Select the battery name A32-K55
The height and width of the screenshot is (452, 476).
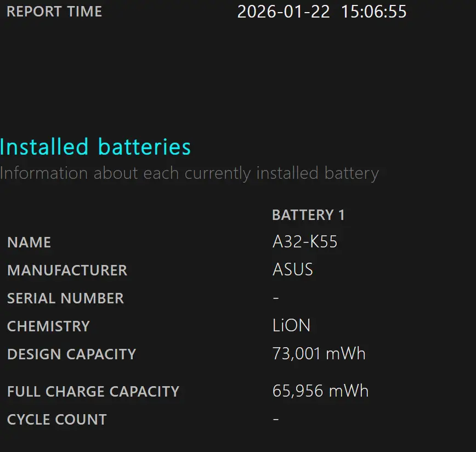pos(305,242)
